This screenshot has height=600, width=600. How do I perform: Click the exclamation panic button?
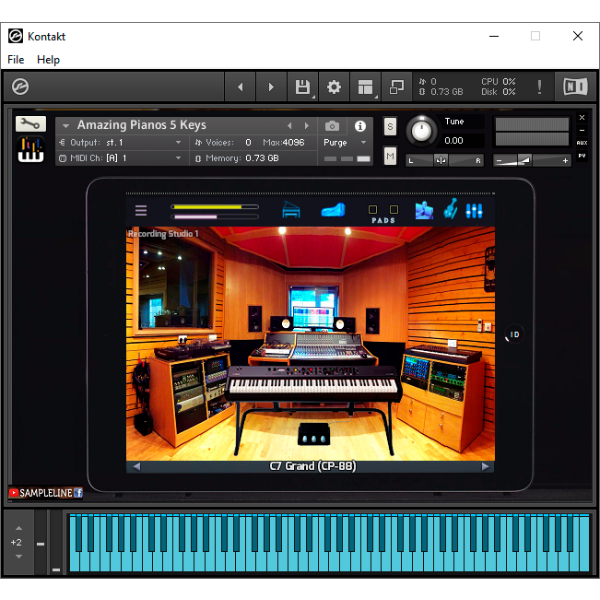[x=540, y=87]
